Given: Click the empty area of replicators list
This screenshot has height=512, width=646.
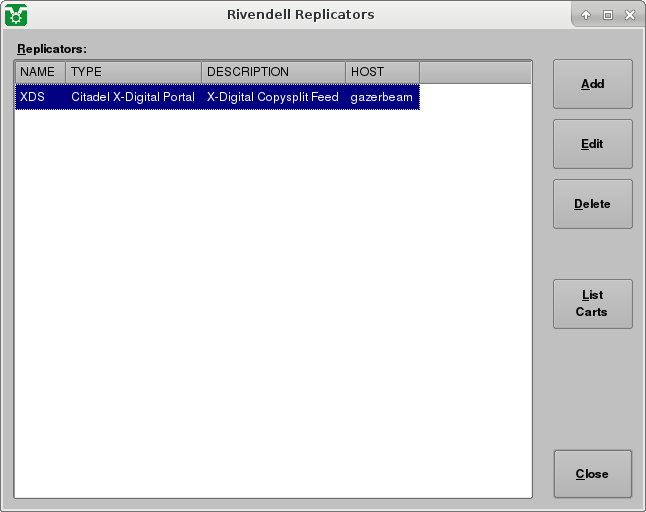Looking at the screenshot, I should click(x=272, y=300).
